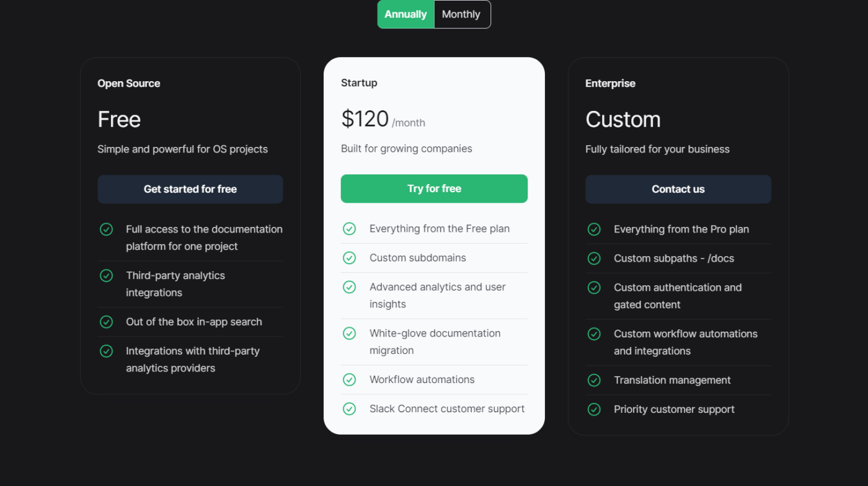Screen dimensions: 868x486
Task: Click checkmark icon next to Workflow automations
Action: click(350, 379)
